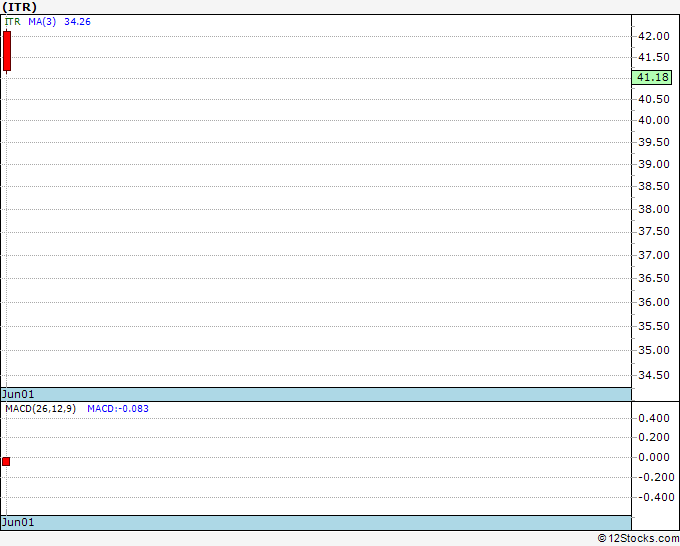Click the 38.50 price axis label
Viewport: 680px width, 546px height.
point(654,186)
